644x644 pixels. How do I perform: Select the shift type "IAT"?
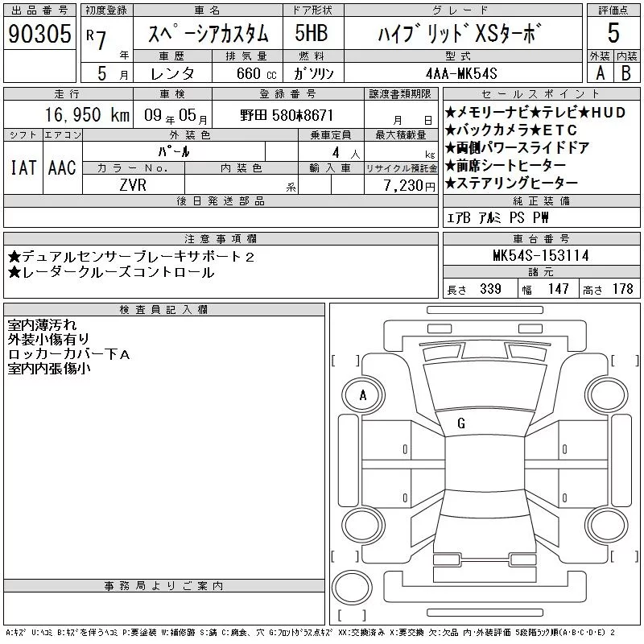[23, 167]
